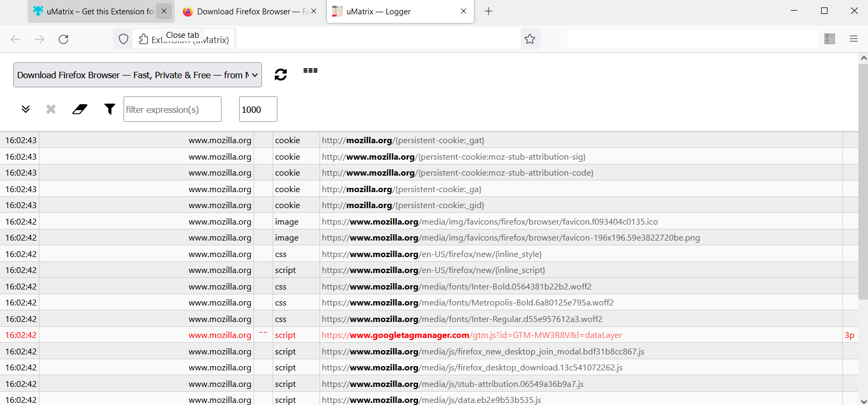Click the favicon-196x196 png image URL

click(511, 238)
